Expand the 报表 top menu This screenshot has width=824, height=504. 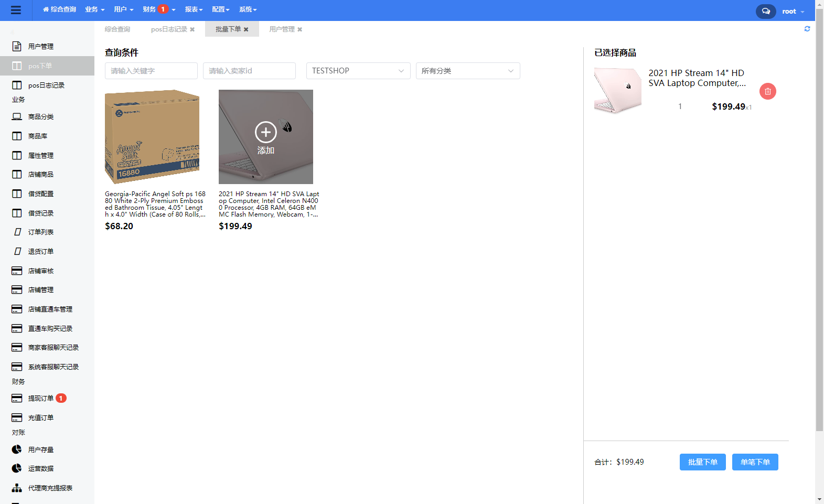point(194,9)
